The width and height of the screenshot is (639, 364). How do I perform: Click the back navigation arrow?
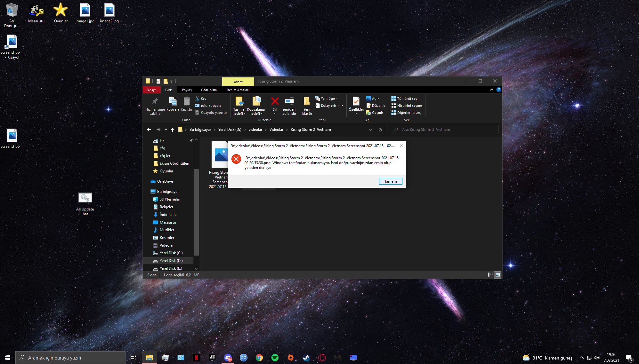click(149, 130)
